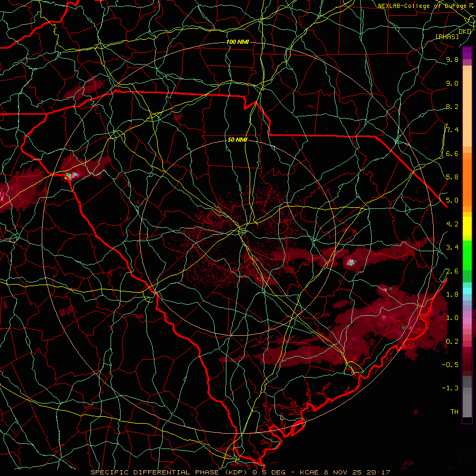476x476 pixels.
Task: Click the 0.2 value on the legend
Action: pyautogui.click(x=452, y=341)
